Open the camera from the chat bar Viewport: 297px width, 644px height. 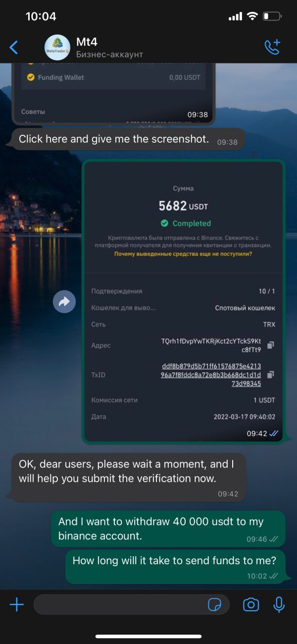[x=251, y=604]
